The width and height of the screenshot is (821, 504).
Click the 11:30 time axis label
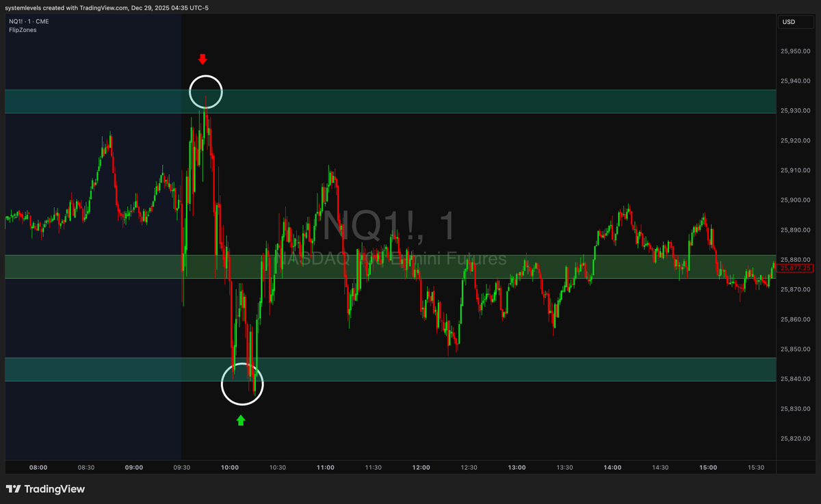[x=374, y=468]
